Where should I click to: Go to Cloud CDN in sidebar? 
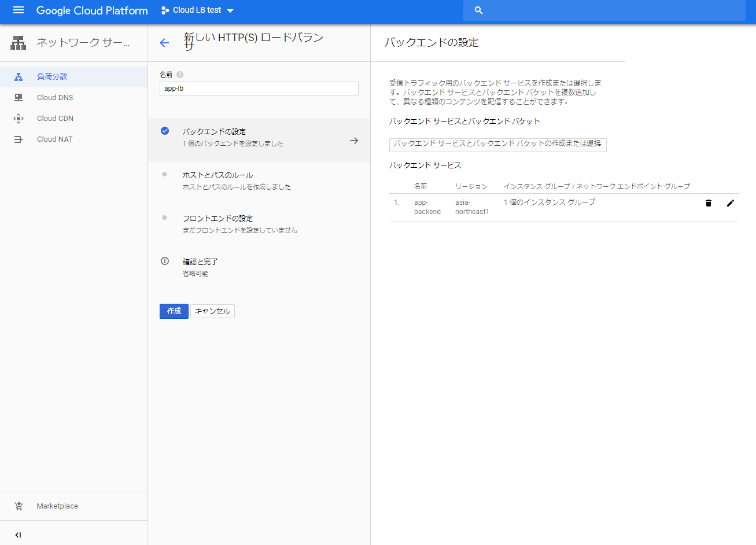click(x=55, y=119)
